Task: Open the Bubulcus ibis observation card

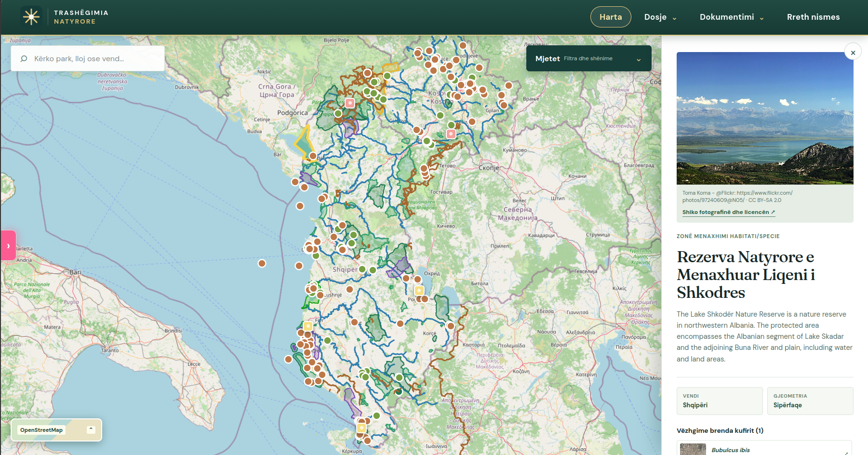Action: [764, 448]
